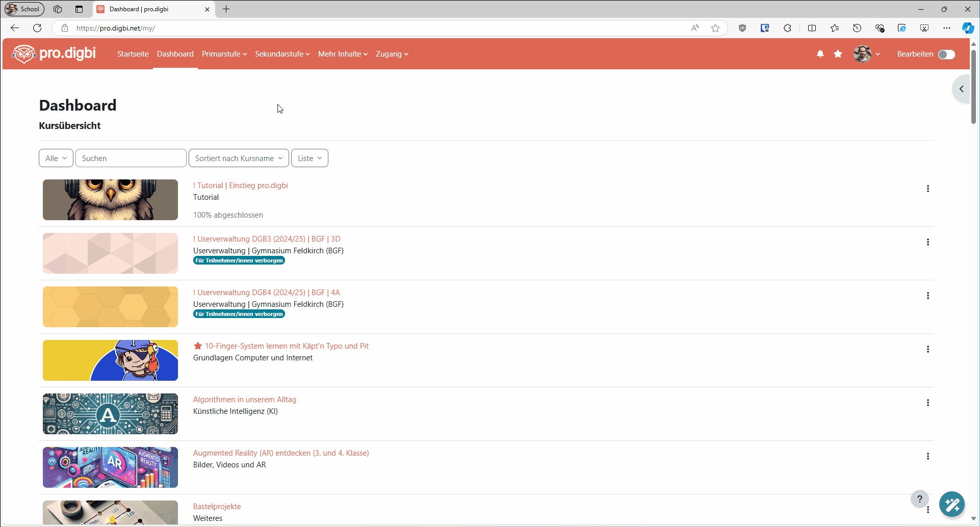
Task: Open the browser Extensions puzzle icon
Action: (788, 28)
